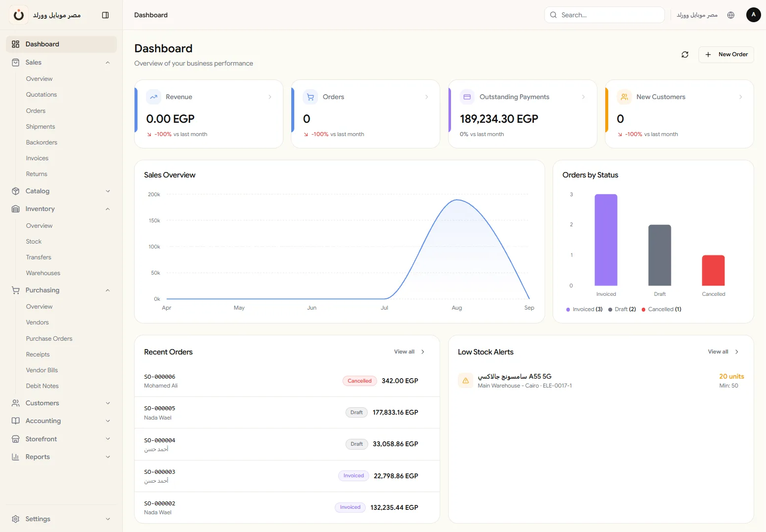766x532 pixels.
Task: Click the company logo in sidebar
Action: tap(19, 15)
